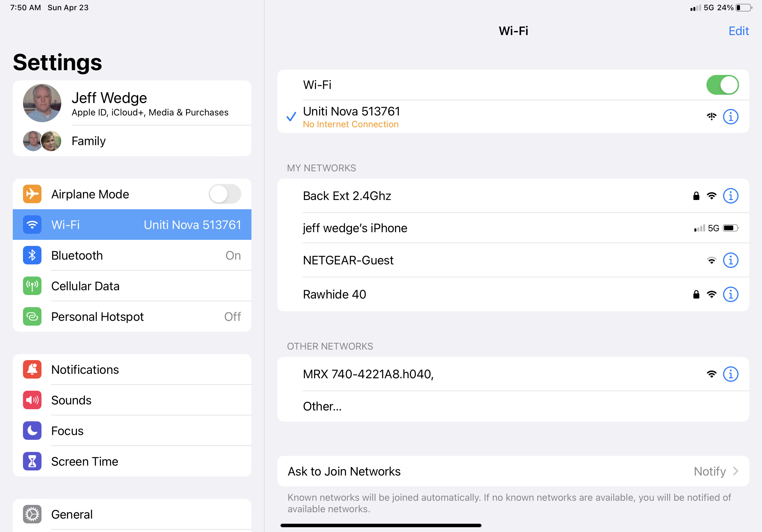Select Cellular Data in sidebar
762x532 pixels.
click(x=132, y=286)
